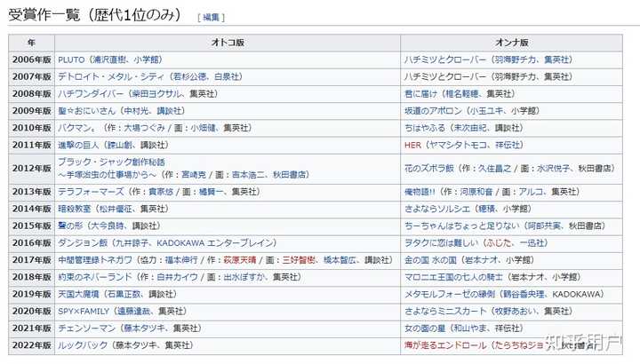Screen dimensions: 640x364
Task: Open the PLUTO manga link
Action: point(71,59)
